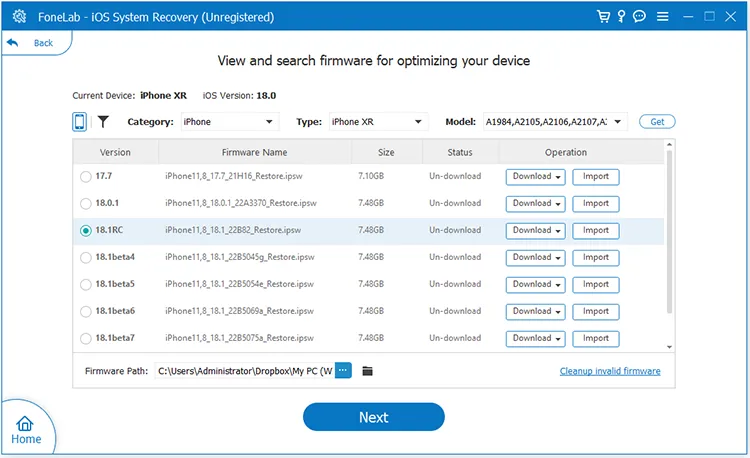This screenshot has height=458, width=750.
Task: Open the feedback chat bubble icon
Action: pos(640,17)
